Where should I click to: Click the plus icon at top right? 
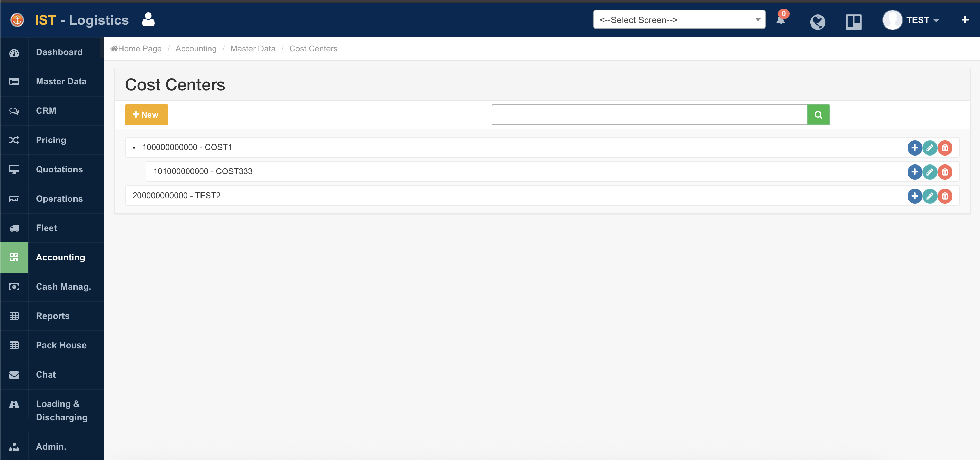pyautogui.click(x=965, y=20)
